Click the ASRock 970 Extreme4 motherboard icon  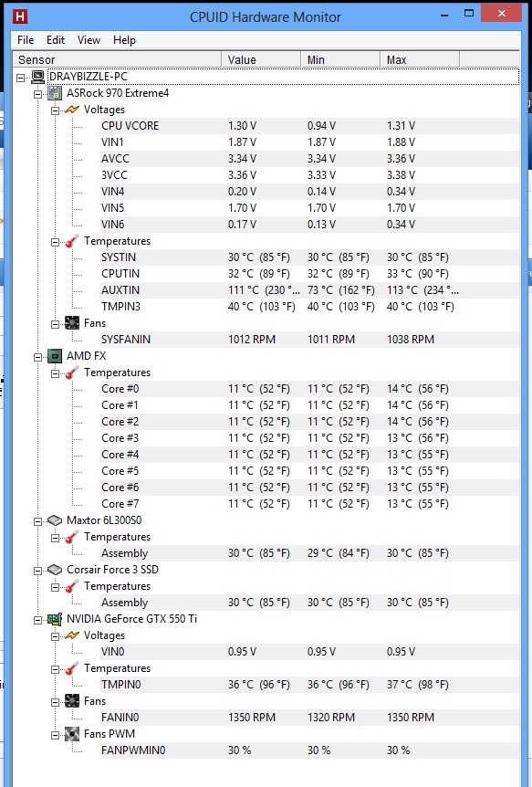point(55,93)
